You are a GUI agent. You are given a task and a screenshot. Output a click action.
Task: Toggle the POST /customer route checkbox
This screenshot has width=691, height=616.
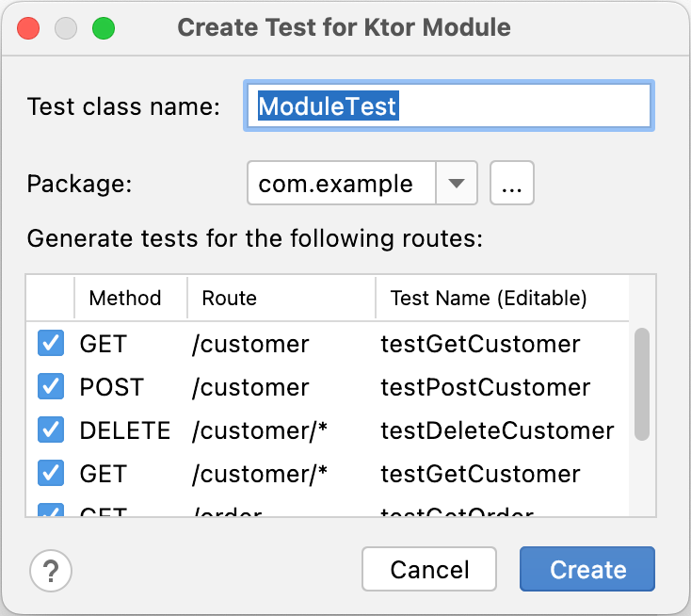pyautogui.click(x=50, y=387)
